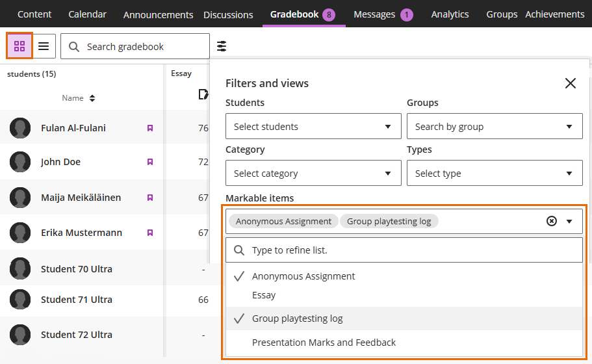Click the Essay column assignment icon
Screen dimensions: 592x364
tap(203, 94)
